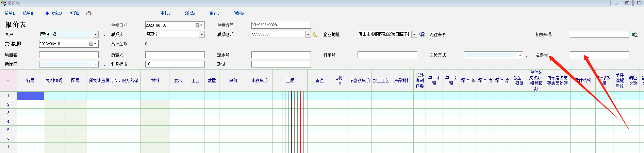Click the blue down-arrow 功能 icon
Screen dimensions: 644x153
click(47, 14)
